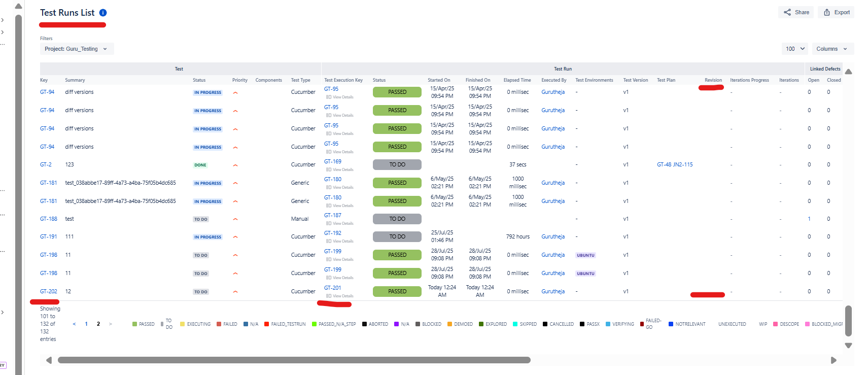Click the View Details icon under GT-201
This screenshot has height=375, width=868.
tap(329, 296)
